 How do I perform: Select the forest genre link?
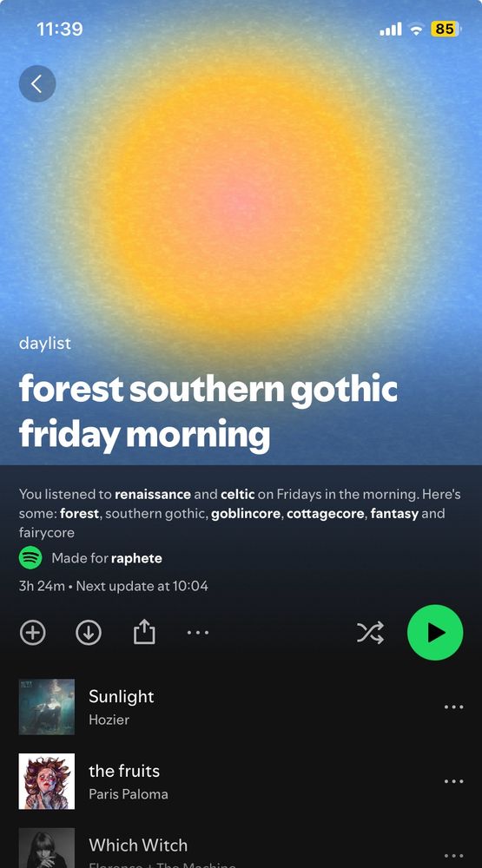80,514
